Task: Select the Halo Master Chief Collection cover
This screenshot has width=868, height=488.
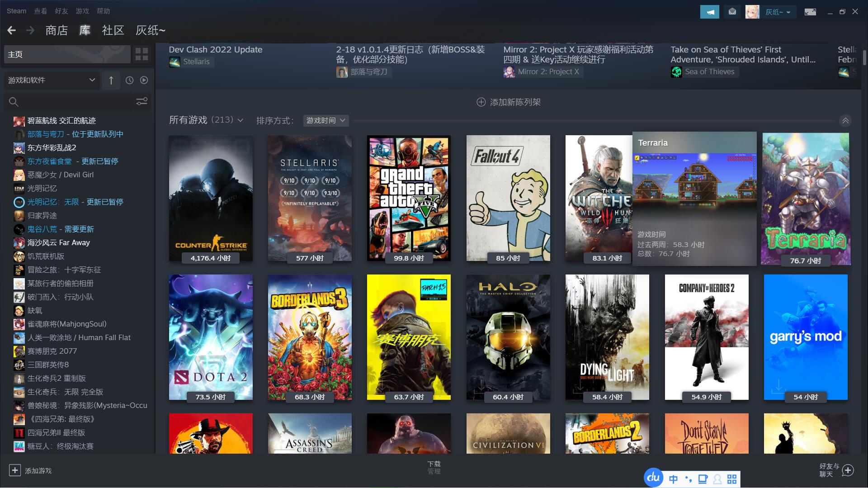Action: (x=508, y=337)
